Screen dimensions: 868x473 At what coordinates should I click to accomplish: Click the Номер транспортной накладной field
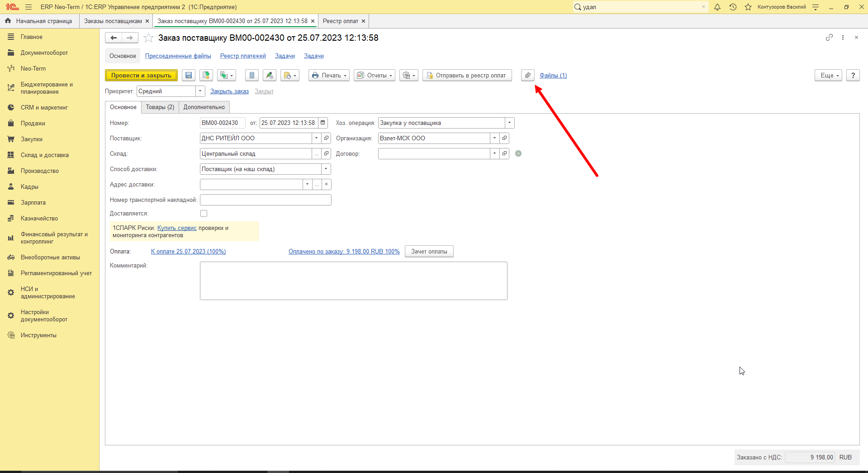coord(266,200)
